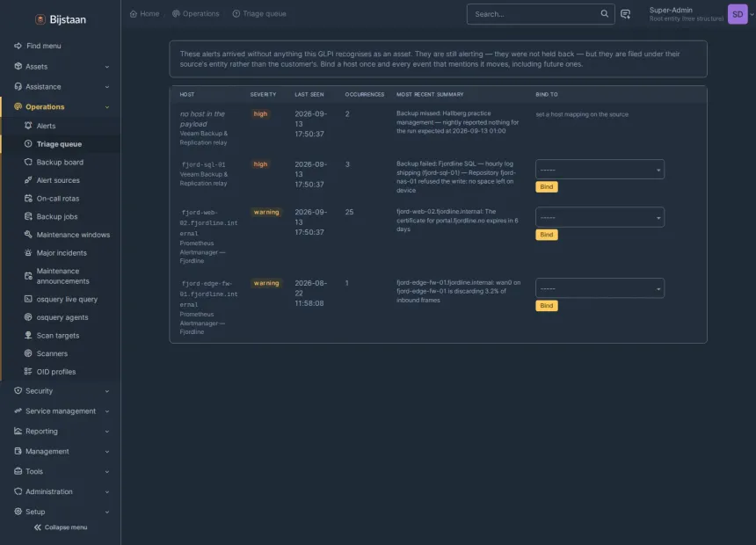This screenshot has height=545, width=756.
Task: Click the Management icon
Action: pos(18,451)
